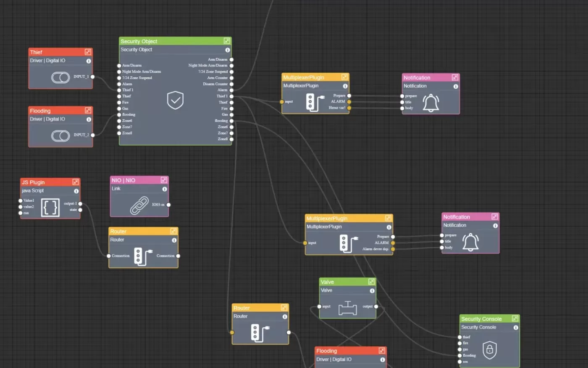Open info icon on MultiplexerPlugin with 'Alarm devre dışı'
This screenshot has height=368, width=588.
(389, 227)
